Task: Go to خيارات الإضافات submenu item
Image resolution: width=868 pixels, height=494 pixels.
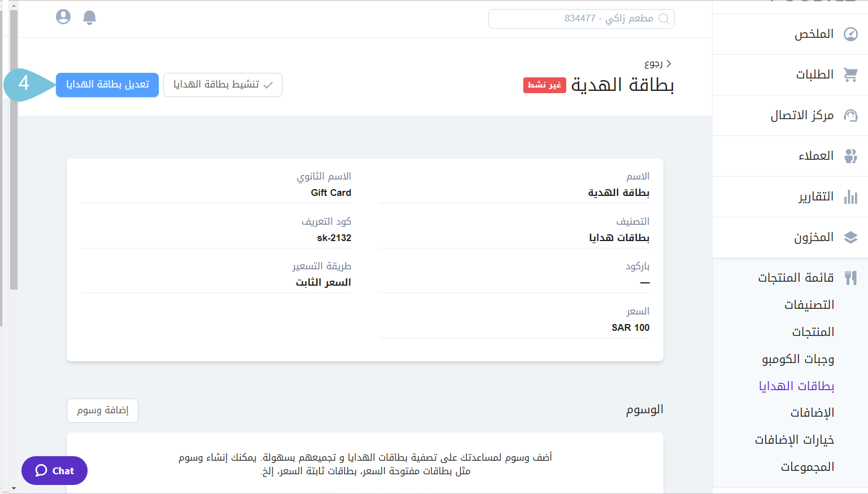Action: click(795, 440)
